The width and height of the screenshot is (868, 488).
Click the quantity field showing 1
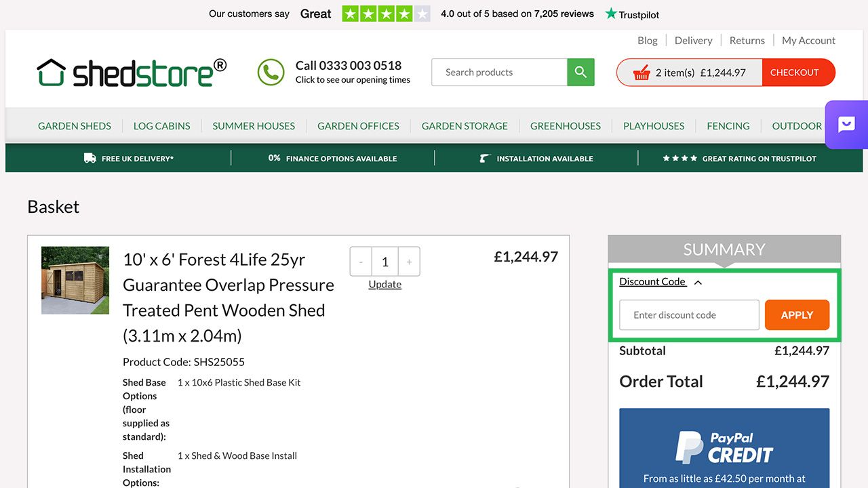click(384, 262)
